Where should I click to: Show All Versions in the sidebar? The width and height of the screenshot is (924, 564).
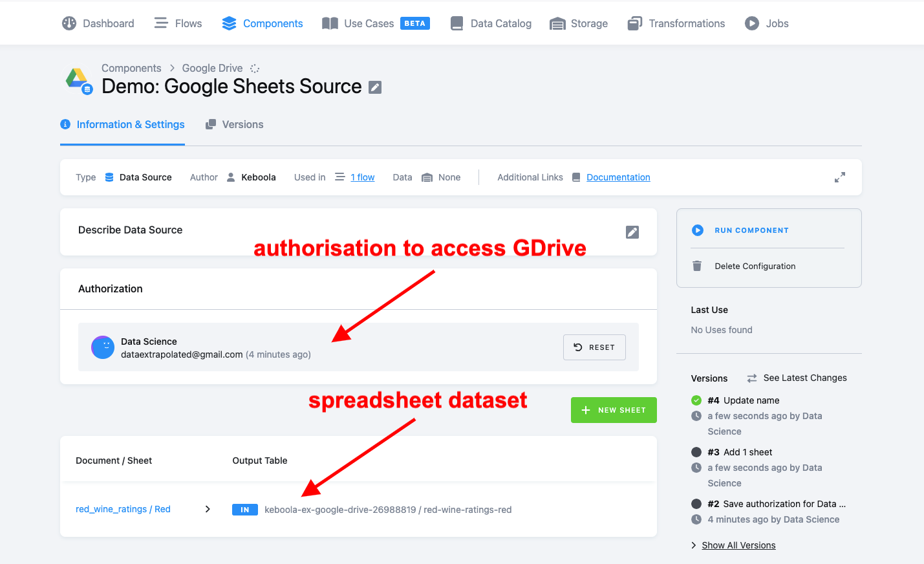738,545
